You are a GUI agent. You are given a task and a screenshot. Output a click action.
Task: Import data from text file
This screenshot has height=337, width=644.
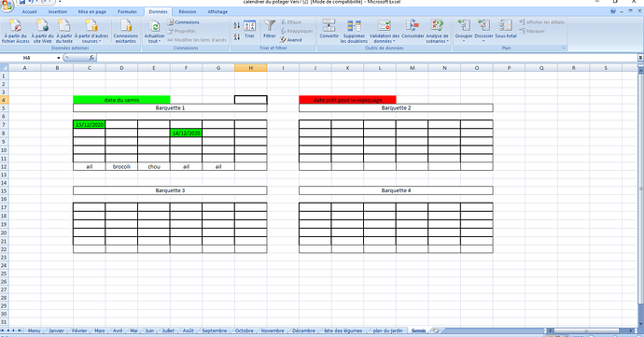coord(64,31)
